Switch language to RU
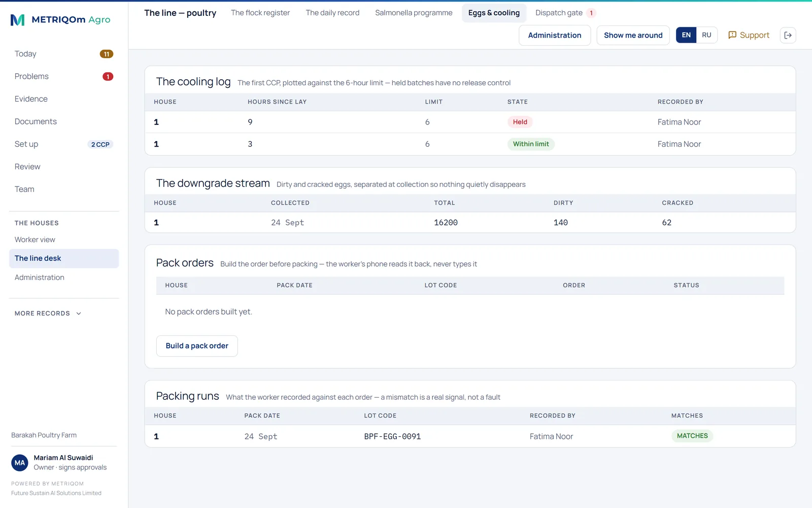 [x=706, y=35]
